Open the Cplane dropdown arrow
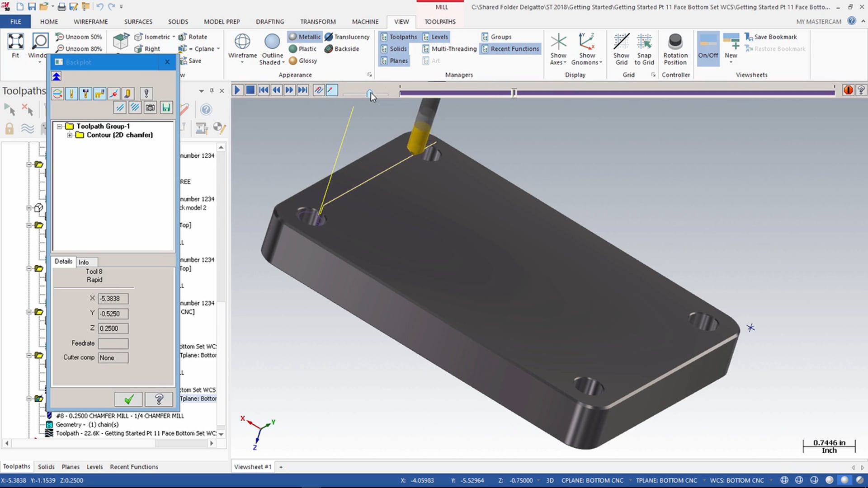 [218, 49]
